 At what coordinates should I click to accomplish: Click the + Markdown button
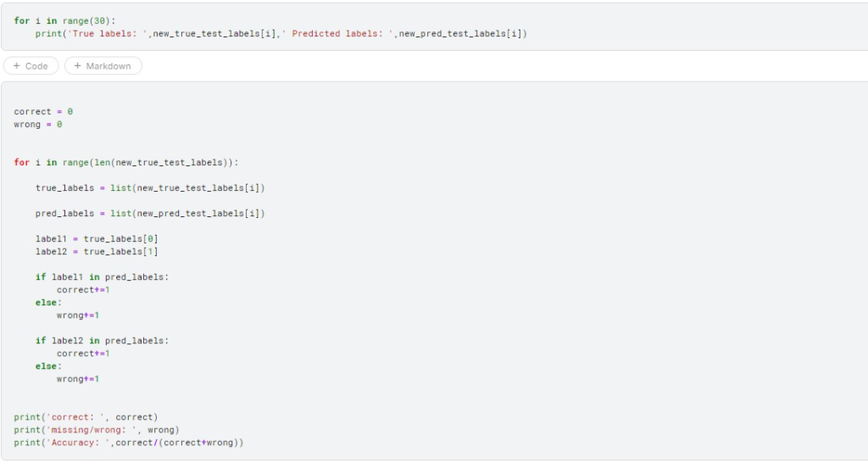[103, 66]
